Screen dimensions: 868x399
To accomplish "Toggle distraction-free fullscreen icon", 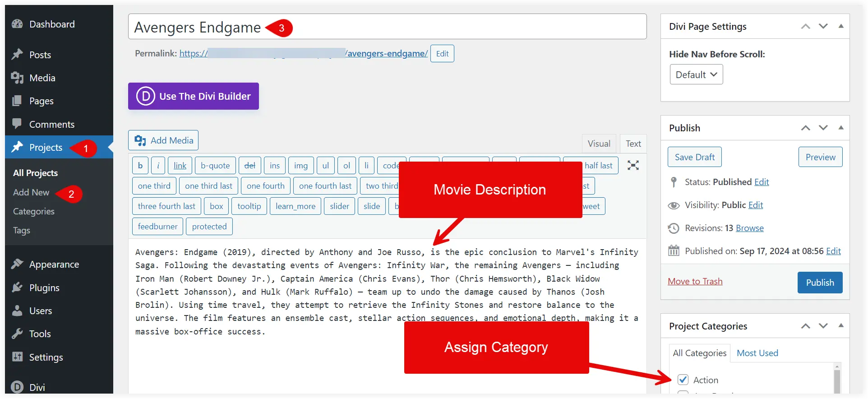I will tap(633, 165).
